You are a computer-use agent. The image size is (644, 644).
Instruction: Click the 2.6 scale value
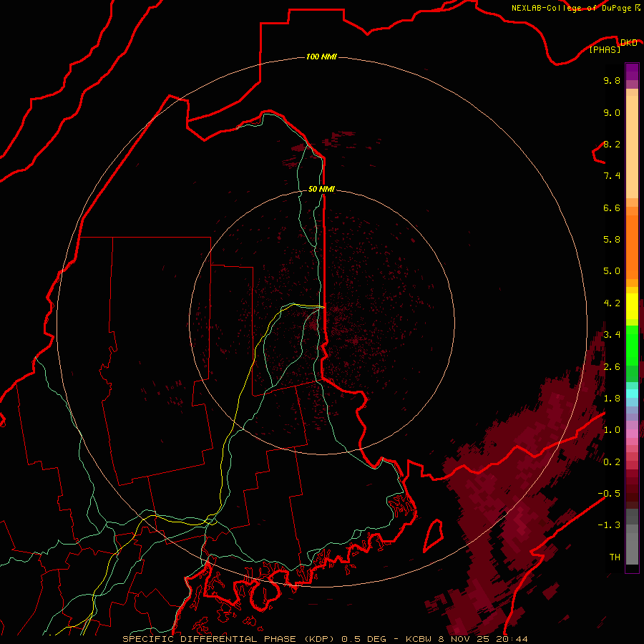[612, 367]
